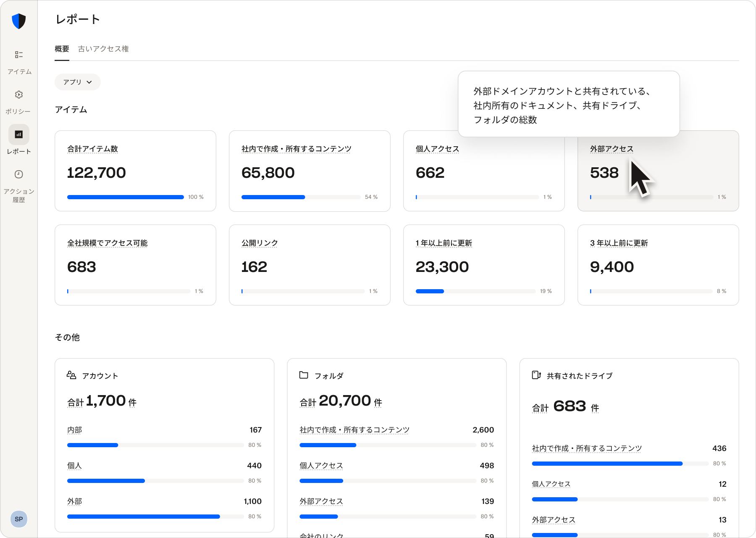Switch to the 概要 tab
Viewport: 756px width, 538px height.
pos(62,49)
